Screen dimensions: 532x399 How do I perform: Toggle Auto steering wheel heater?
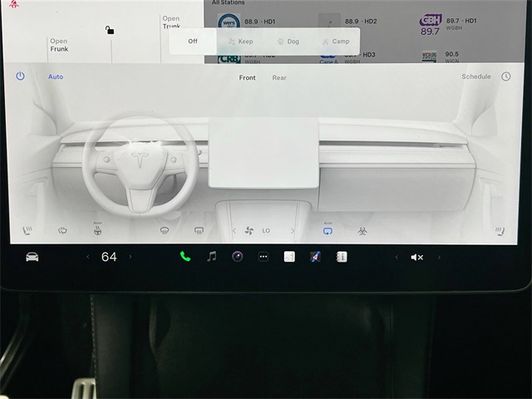point(98,229)
